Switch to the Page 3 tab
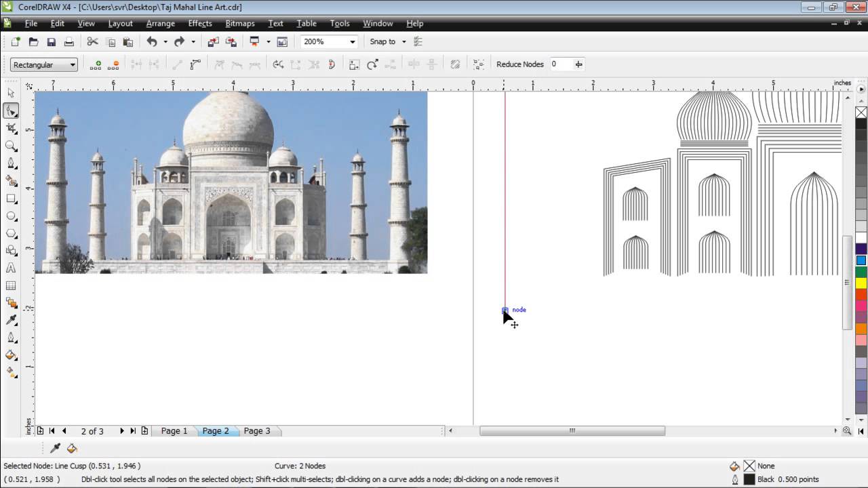Image resolution: width=868 pixels, height=488 pixels. point(257,431)
